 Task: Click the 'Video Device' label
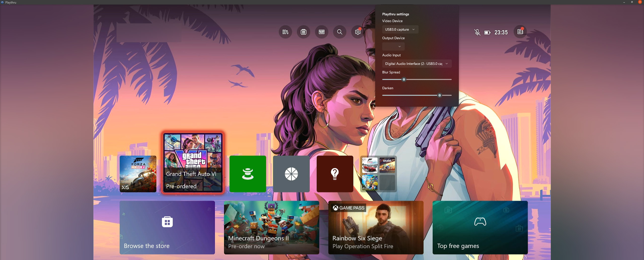point(392,21)
